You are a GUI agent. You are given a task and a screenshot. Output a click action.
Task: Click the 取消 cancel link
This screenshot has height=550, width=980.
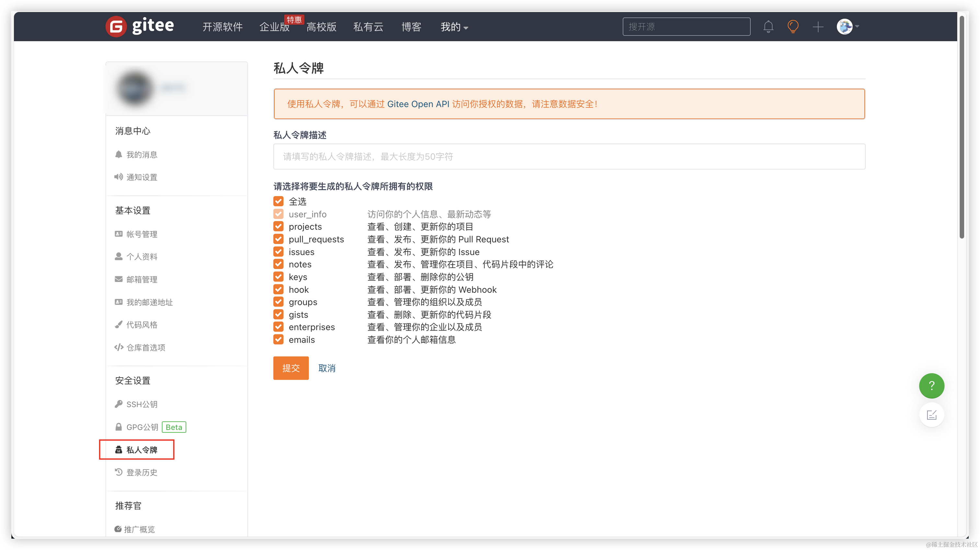tap(327, 368)
